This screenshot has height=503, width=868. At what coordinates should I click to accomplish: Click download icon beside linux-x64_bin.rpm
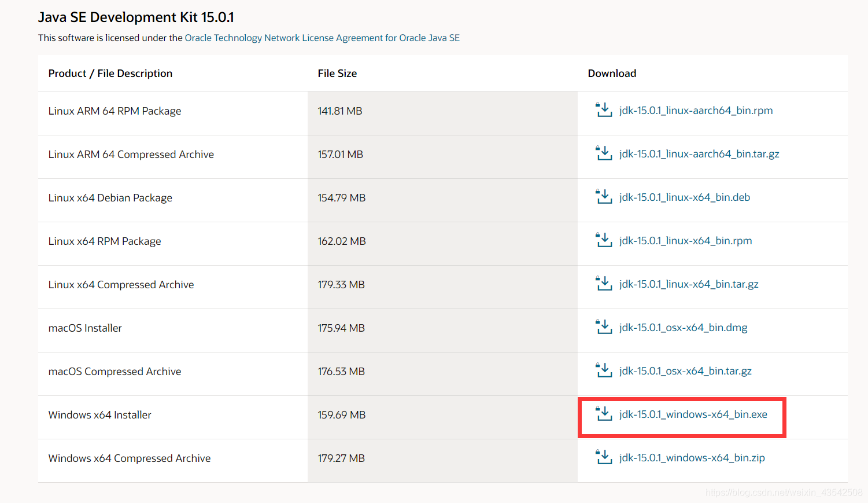pos(604,240)
